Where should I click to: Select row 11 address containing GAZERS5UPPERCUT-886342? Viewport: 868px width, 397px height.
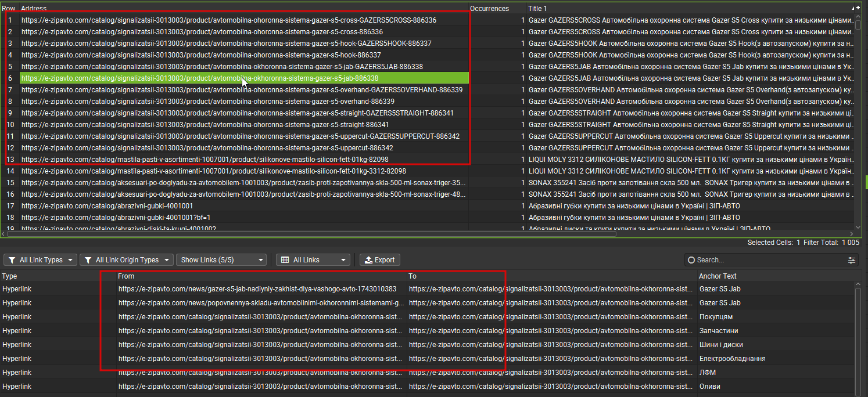[241, 136]
